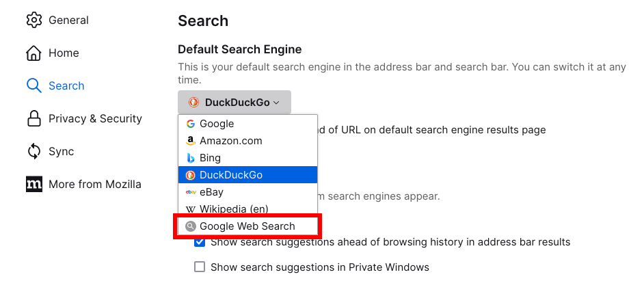This screenshot has height=307, width=644.
Task: Choose Google from the engine list
Action: (217, 124)
